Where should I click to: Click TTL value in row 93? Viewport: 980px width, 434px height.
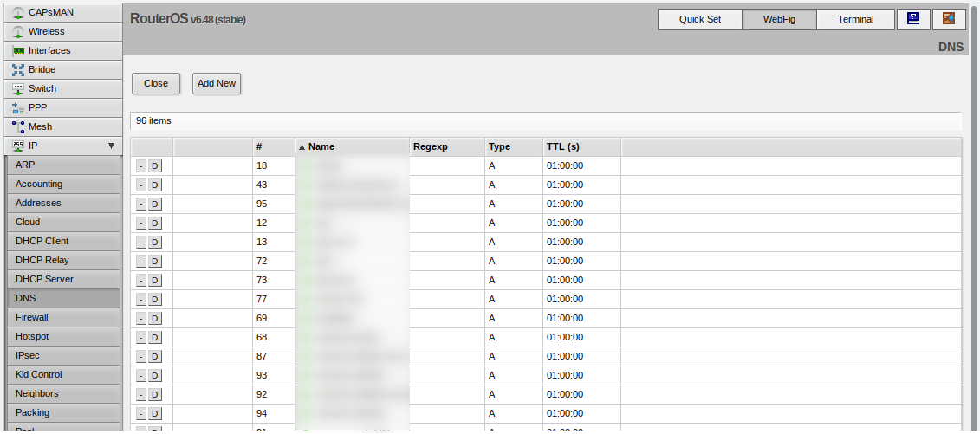pos(565,375)
